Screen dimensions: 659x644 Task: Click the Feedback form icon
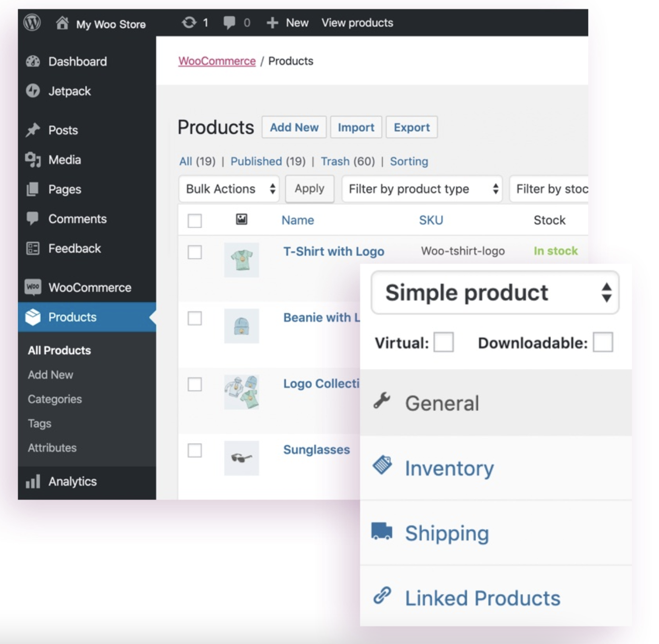click(x=33, y=248)
